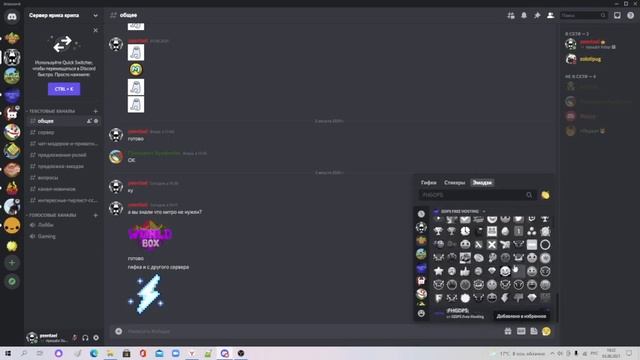
Task: Select the clock emoji in picker grid
Action: tap(465, 231)
